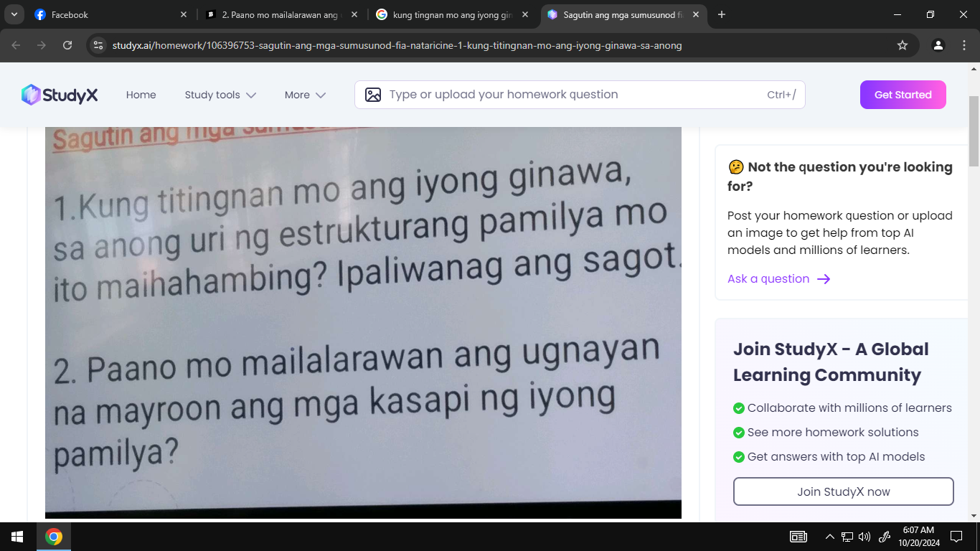The image size is (980, 551).
Task: Focus the homework question search field
Action: [580, 95]
